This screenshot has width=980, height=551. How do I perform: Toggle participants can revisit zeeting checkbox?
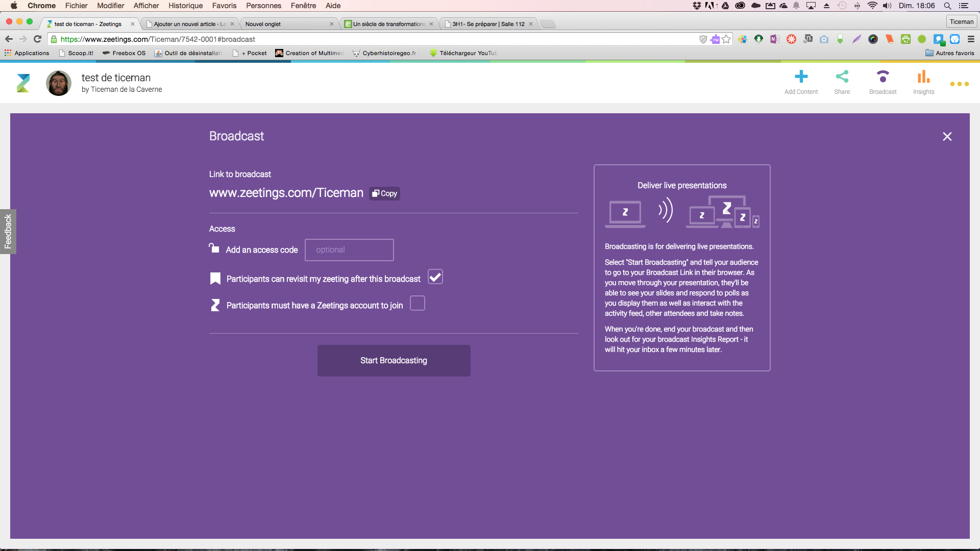click(x=435, y=277)
